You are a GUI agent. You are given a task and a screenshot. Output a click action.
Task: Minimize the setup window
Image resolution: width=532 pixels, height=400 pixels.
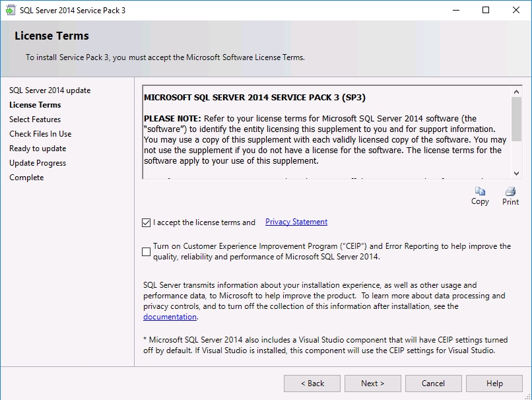coord(456,10)
